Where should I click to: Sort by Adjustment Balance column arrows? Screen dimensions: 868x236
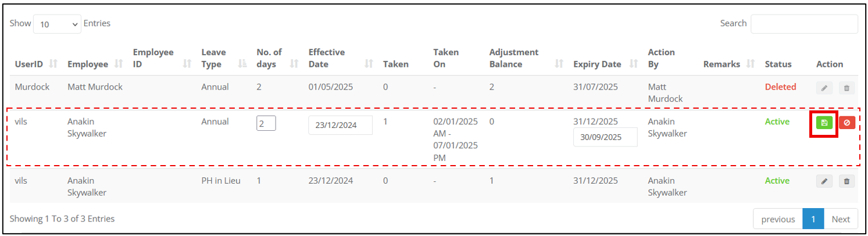(559, 64)
